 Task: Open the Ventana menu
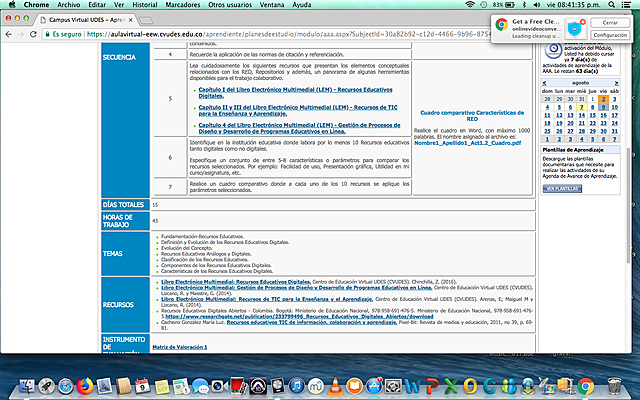tap(272, 4)
